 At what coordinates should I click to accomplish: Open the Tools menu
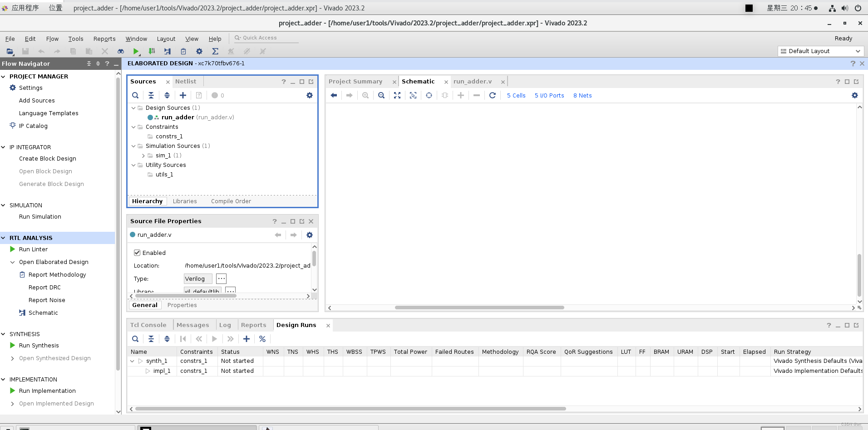[76, 39]
